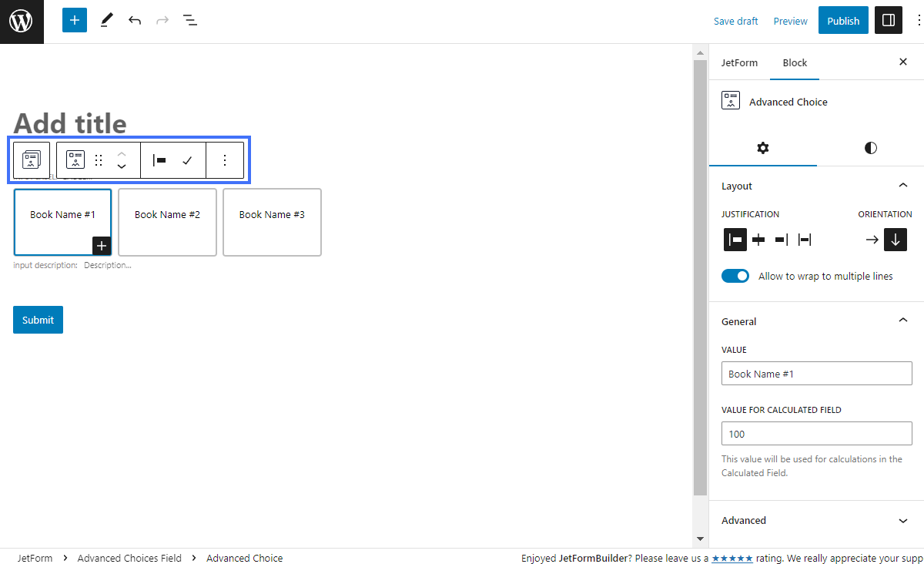
Task: Click the Advanced Choice icon in sidebar header
Action: tap(731, 101)
